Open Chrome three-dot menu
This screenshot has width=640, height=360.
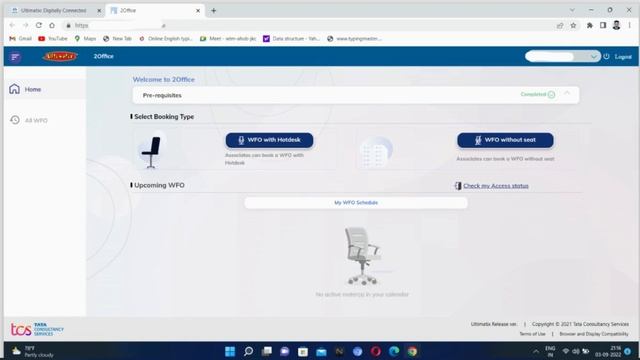pyautogui.click(x=630, y=25)
